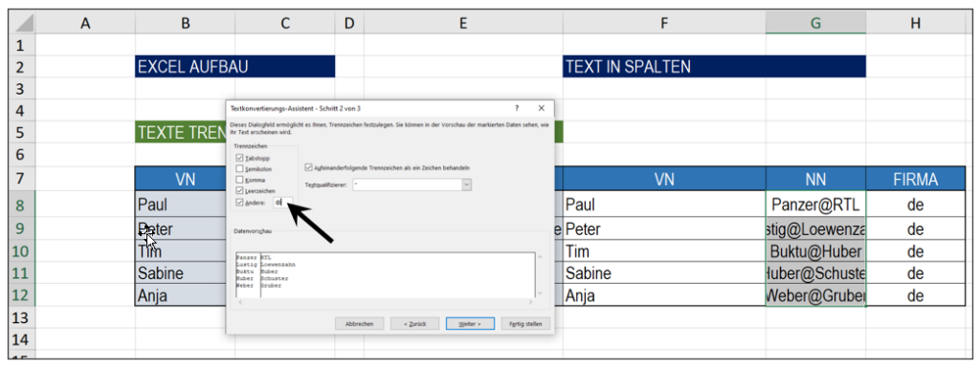This screenshot has height=369, width=980.
Task: Select column E header
Action: (463, 23)
